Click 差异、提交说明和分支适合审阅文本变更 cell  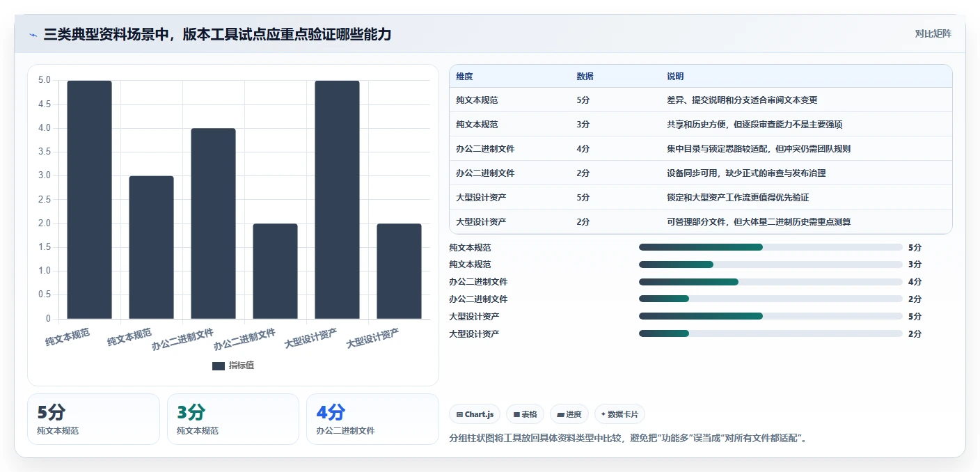click(x=742, y=100)
